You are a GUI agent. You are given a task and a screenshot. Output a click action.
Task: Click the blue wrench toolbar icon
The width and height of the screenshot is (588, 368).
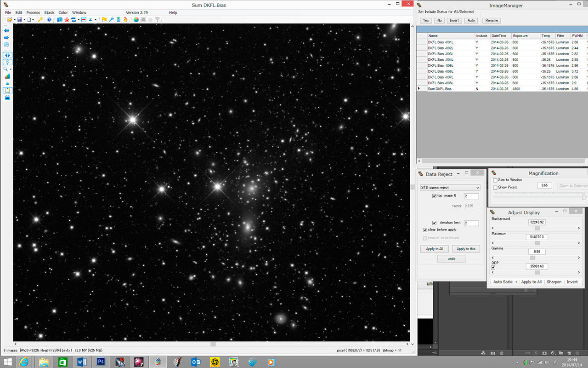coord(111,19)
